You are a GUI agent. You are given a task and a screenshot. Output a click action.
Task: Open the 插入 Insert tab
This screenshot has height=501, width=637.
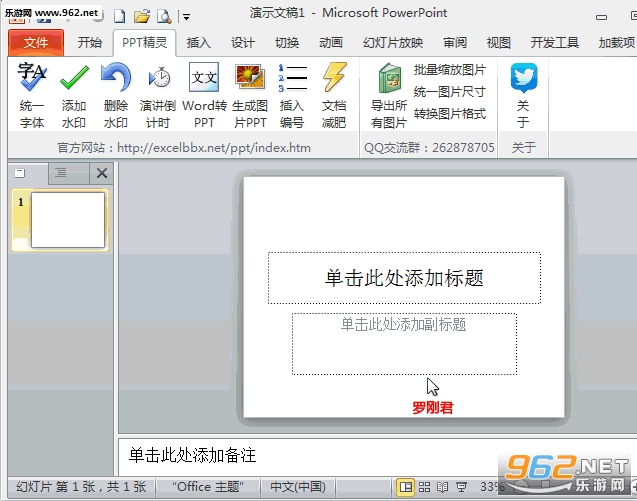[199, 42]
